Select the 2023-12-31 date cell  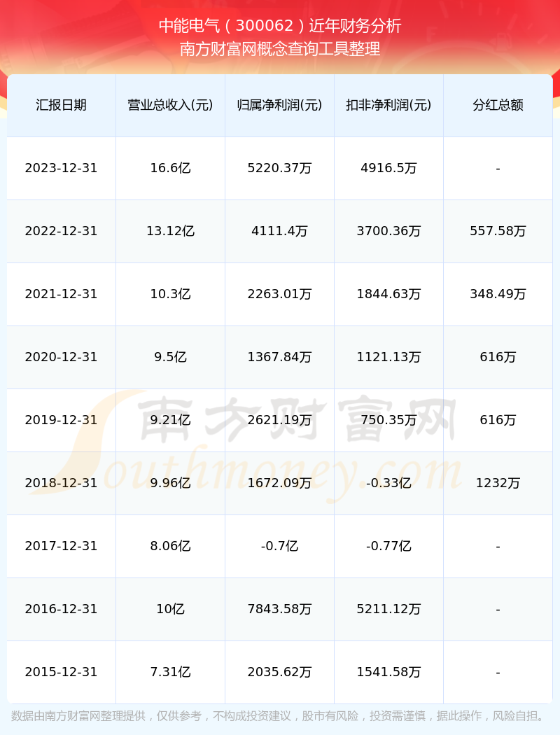61,168
